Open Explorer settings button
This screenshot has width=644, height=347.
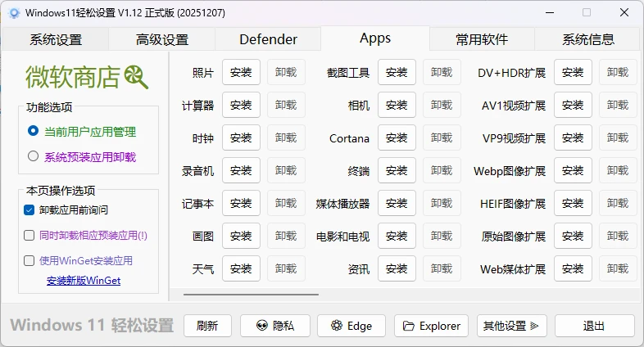(x=431, y=326)
